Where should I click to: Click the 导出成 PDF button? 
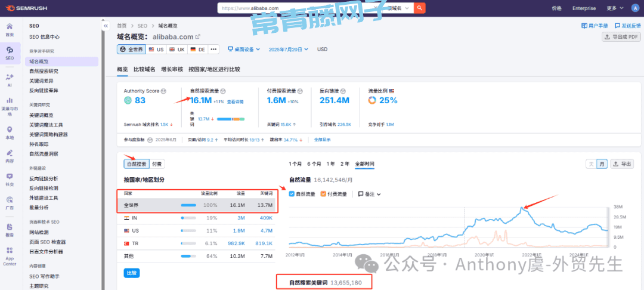[621, 37]
